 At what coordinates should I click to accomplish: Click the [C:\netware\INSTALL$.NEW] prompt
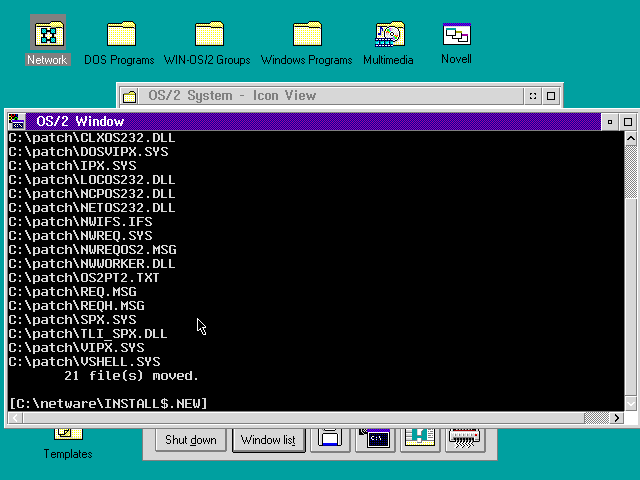108,404
